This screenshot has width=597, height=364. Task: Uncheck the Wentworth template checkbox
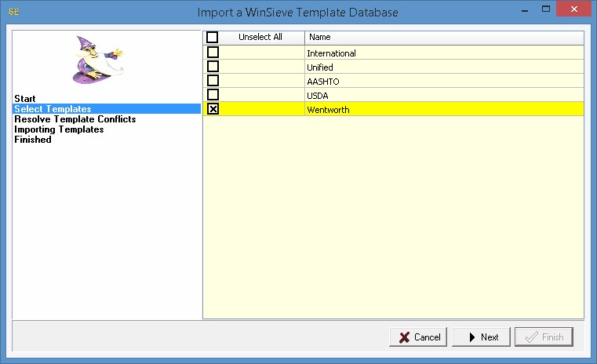pos(213,110)
